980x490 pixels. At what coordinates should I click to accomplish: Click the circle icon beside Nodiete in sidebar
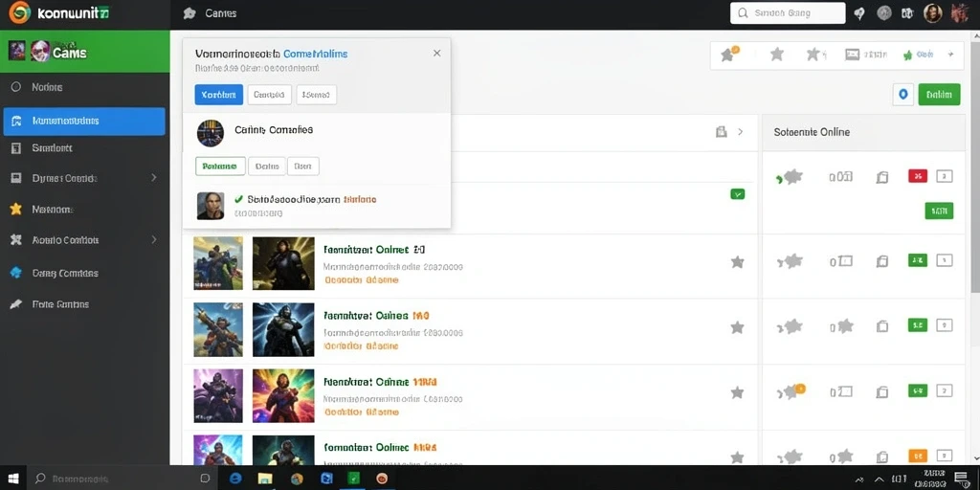pyautogui.click(x=16, y=87)
